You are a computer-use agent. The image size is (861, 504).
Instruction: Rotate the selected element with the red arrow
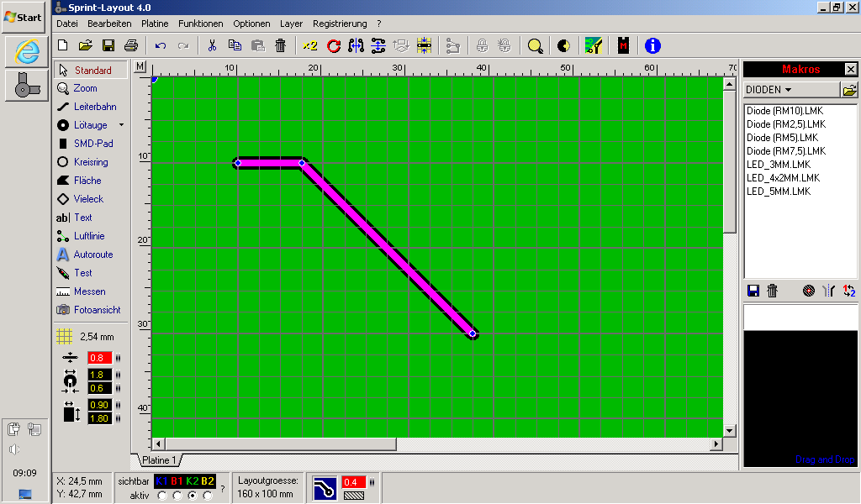coord(333,45)
